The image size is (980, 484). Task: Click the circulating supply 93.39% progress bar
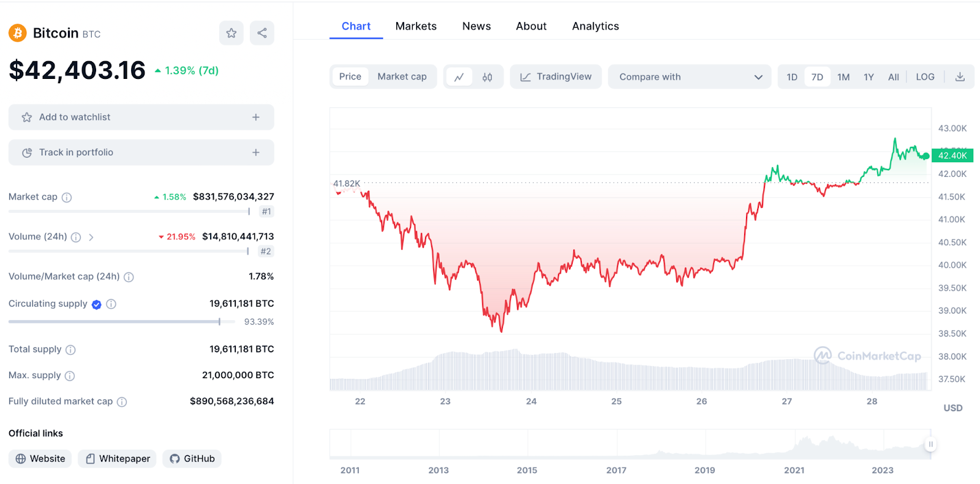point(122,322)
